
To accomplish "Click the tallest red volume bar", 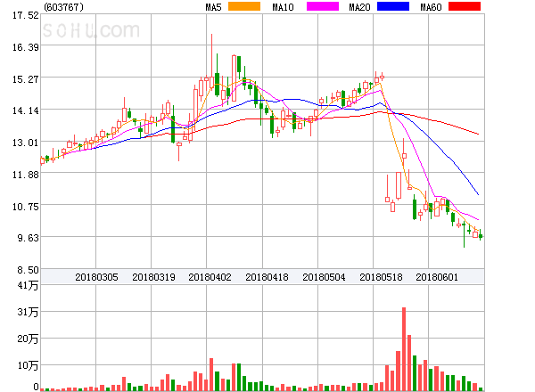I will pos(404,349).
